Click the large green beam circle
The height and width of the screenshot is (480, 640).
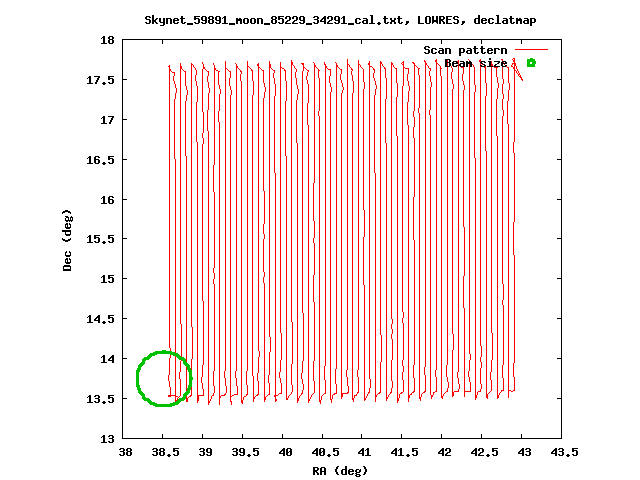click(164, 378)
